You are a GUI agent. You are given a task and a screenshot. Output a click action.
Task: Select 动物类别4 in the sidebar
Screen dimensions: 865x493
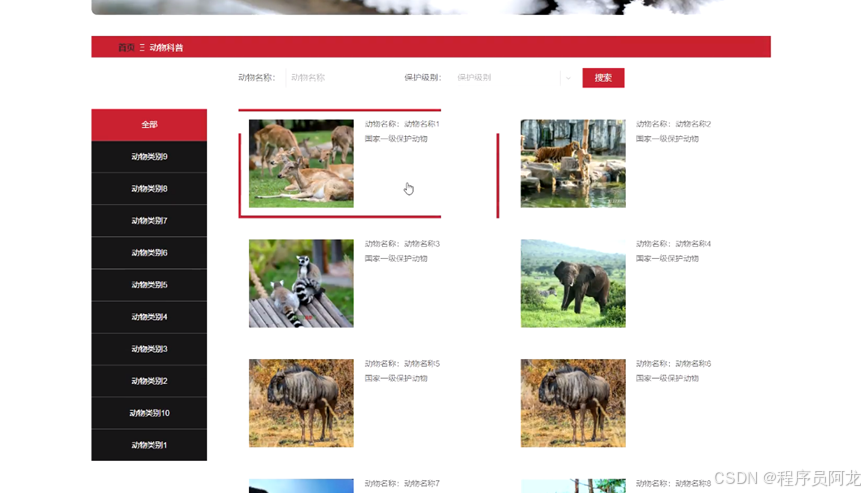pos(149,317)
